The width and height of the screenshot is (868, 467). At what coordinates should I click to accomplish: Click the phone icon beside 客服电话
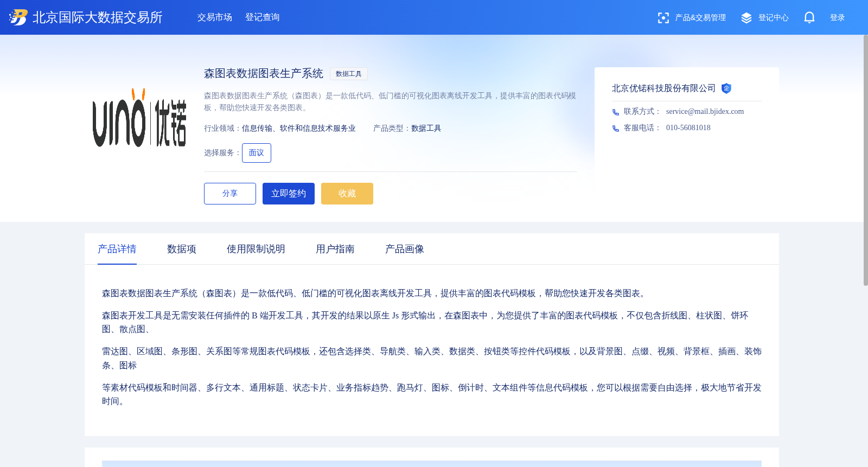616,129
